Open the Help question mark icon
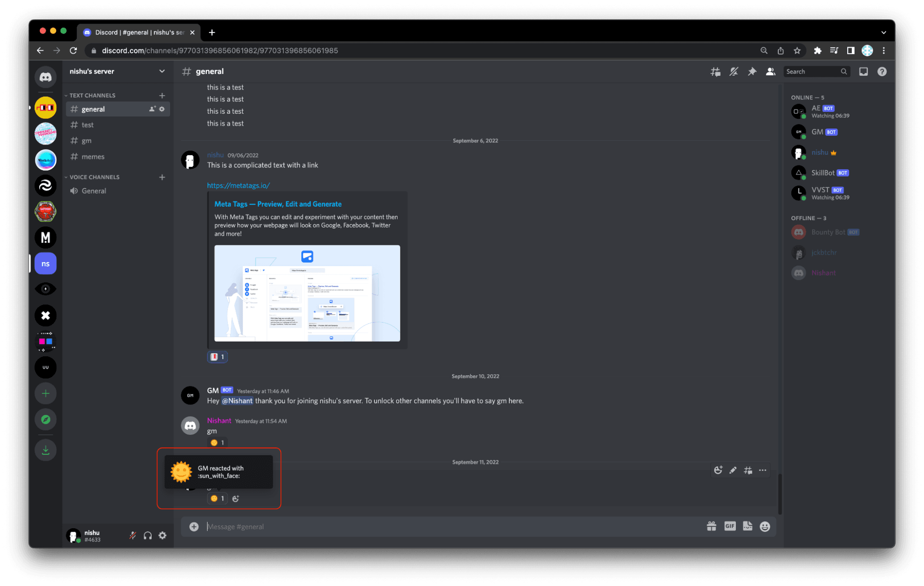This screenshot has width=924, height=586. [x=882, y=72]
